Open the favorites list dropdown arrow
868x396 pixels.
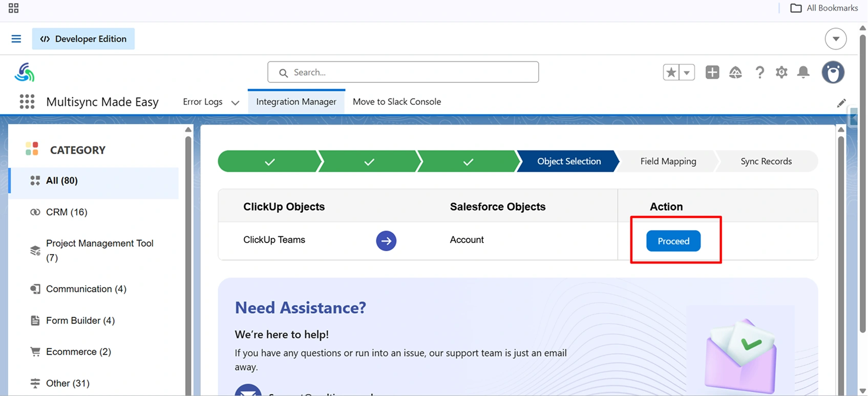tap(687, 72)
